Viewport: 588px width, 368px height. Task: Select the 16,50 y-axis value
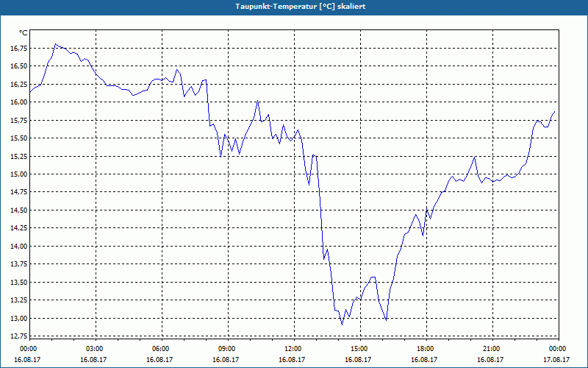point(18,66)
